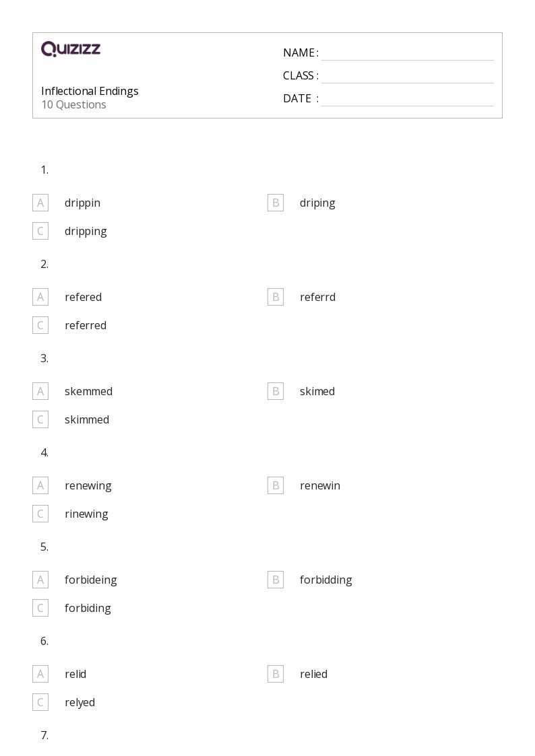Image resolution: width=535 pixels, height=756 pixels.
Task: Select option C box for dripping
Action: coord(40,231)
